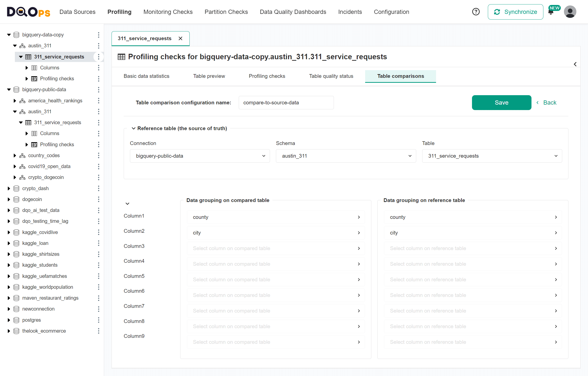Collapse the right panel chevron arrow

coord(575,64)
